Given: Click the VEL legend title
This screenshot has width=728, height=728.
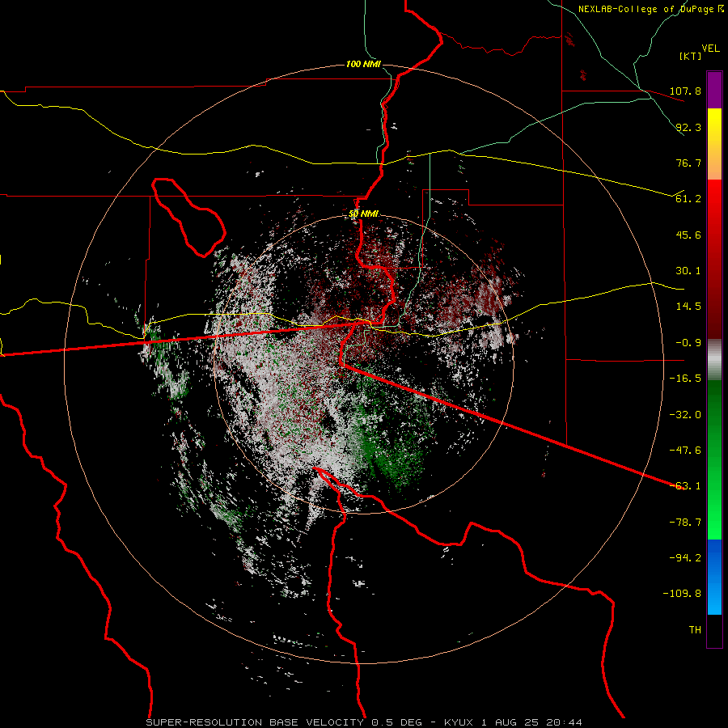Looking at the screenshot, I should coord(710,49).
